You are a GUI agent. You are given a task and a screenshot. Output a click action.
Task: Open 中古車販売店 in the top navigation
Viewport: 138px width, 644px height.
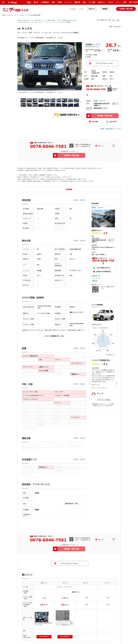45,2
